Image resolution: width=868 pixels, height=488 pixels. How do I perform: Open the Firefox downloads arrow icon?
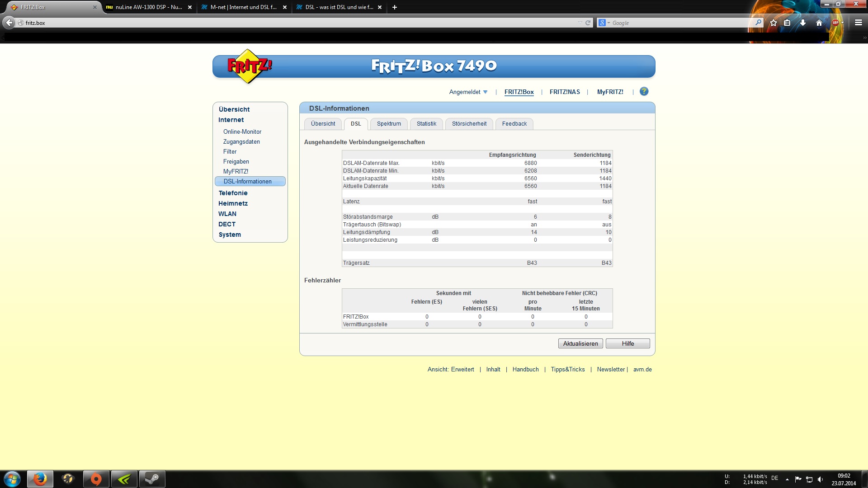[803, 23]
